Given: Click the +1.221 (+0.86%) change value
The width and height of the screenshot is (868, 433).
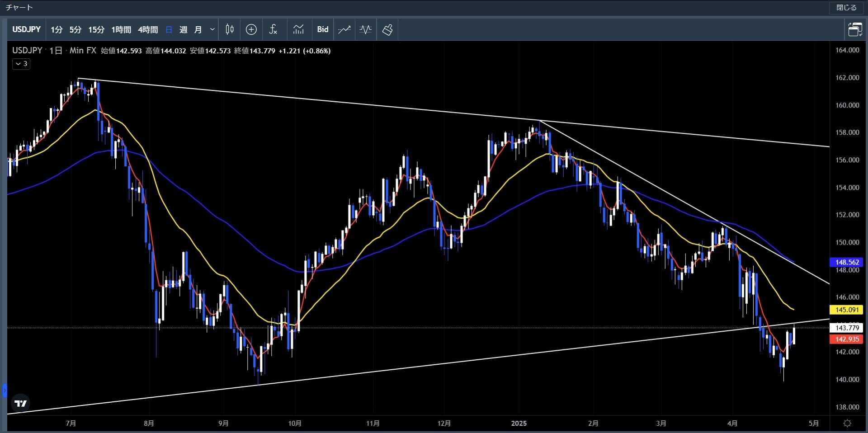Looking at the screenshot, I should tap(305, 51).
